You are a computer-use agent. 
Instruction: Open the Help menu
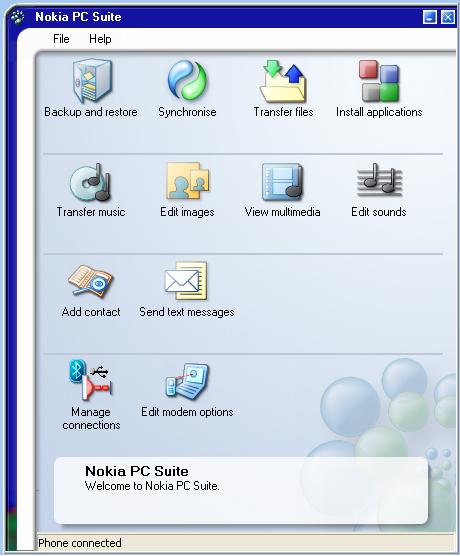(100, 39)
